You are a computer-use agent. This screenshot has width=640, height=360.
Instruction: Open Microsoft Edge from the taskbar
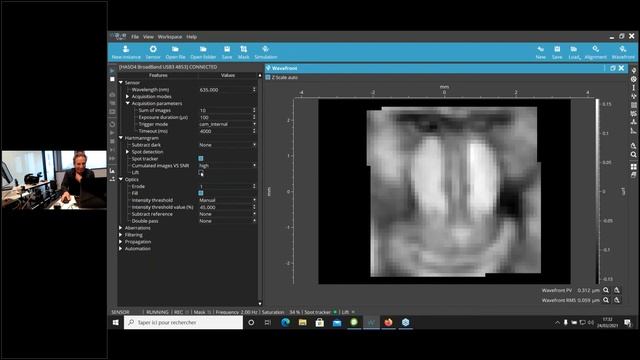(285, 322)
